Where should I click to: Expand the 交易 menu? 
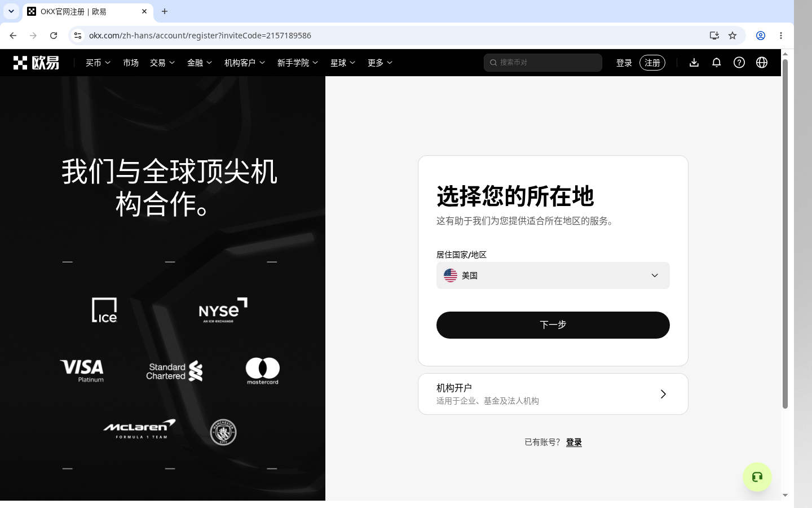click(162, 63)
